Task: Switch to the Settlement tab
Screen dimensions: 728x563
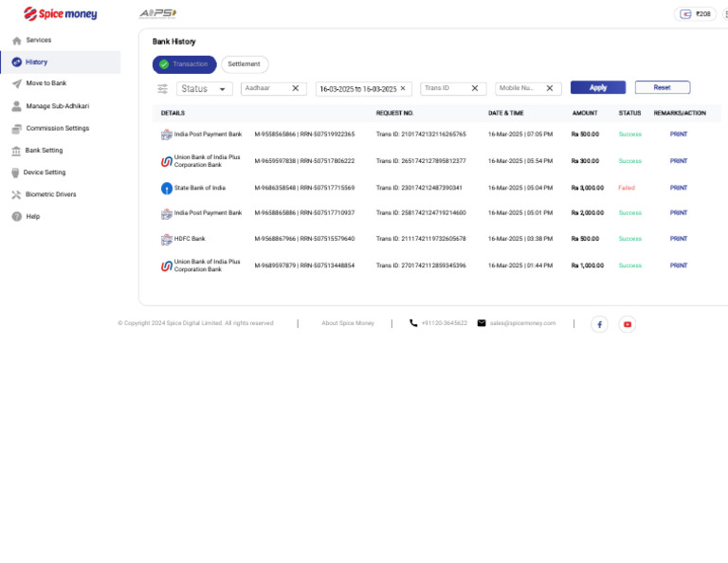Action: (x=245, y=64)
